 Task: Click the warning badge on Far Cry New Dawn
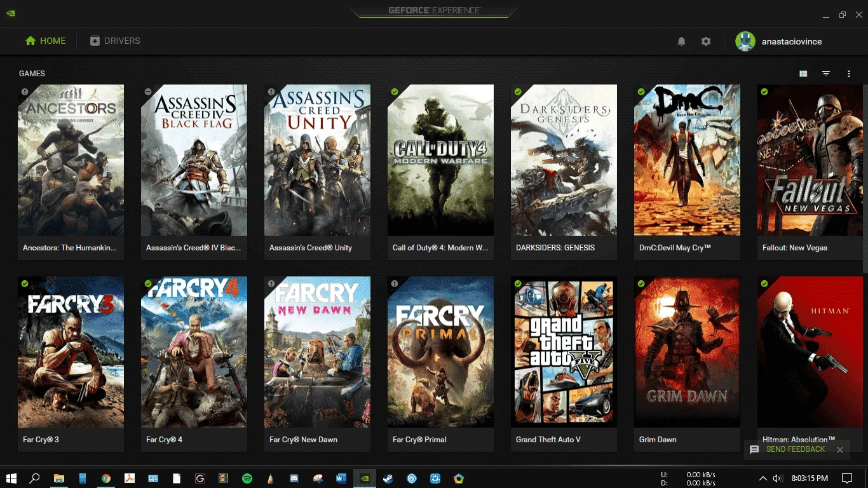pos(271,283)
